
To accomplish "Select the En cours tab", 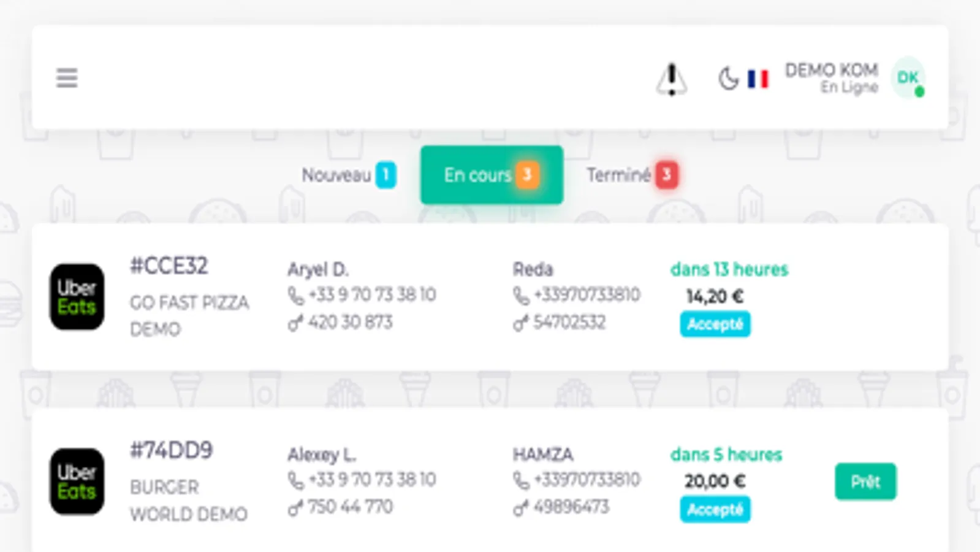I will pos(491,175).
